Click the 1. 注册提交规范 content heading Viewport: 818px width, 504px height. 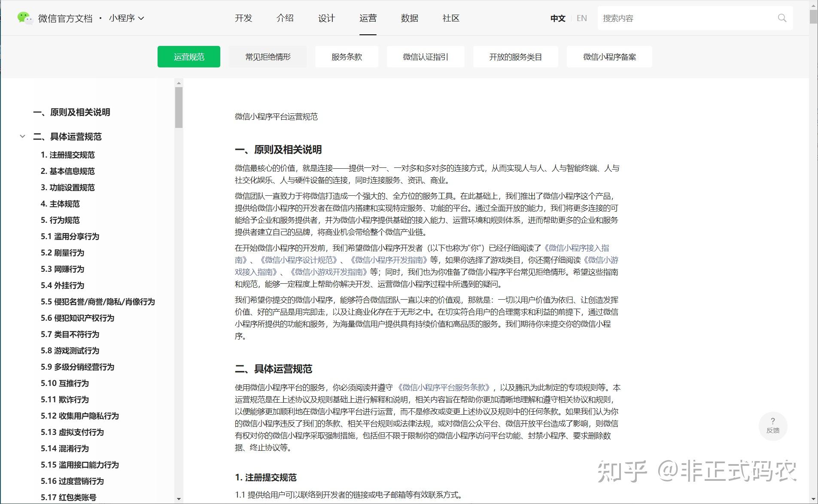point(266,478)
